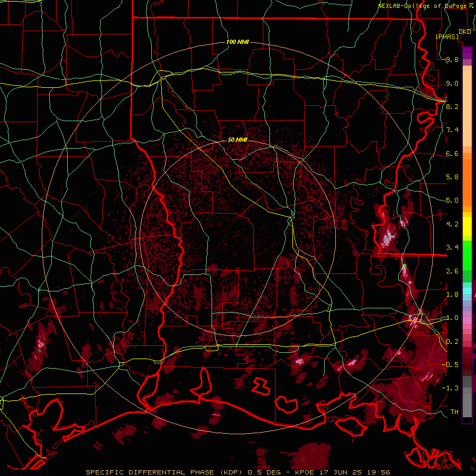Click the 9.8 scale value
This screenshot has height=476, width=476.
click(452, 59)
